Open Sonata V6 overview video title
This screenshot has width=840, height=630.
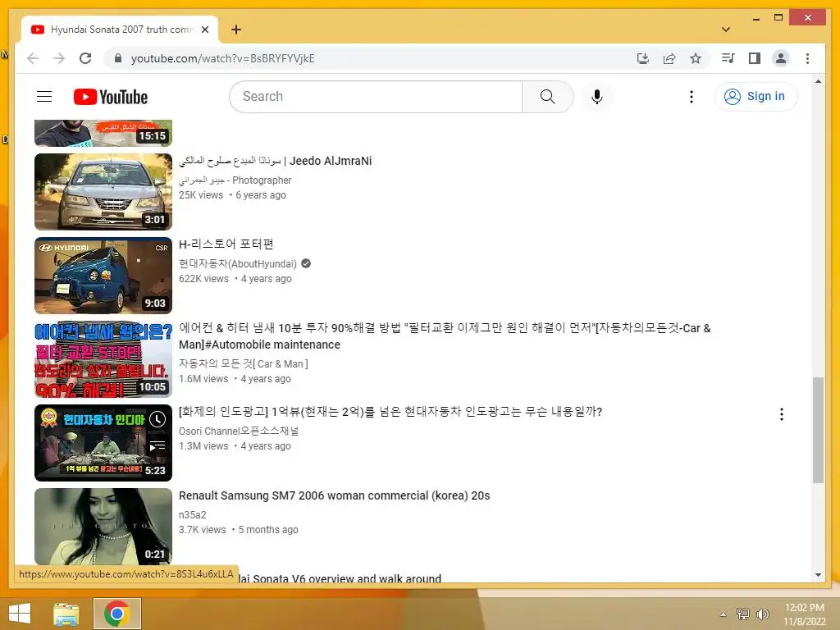tap(340, 578)
